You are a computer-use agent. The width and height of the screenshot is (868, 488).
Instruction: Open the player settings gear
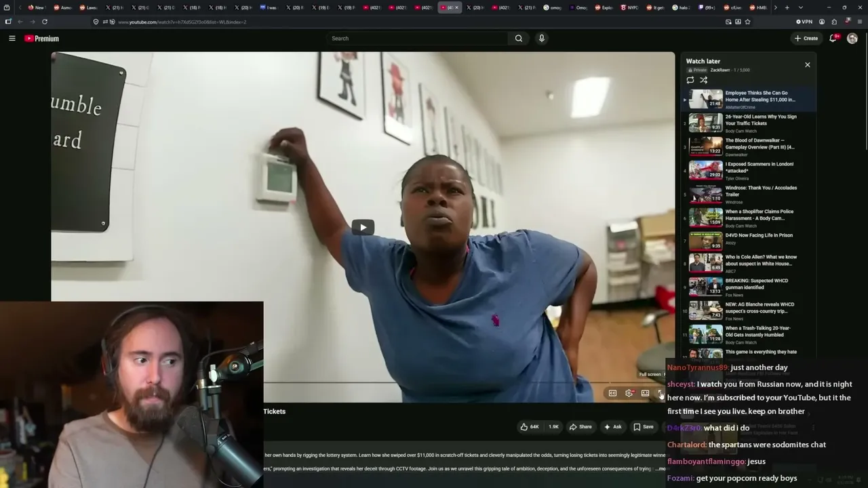tap(629, 393)
